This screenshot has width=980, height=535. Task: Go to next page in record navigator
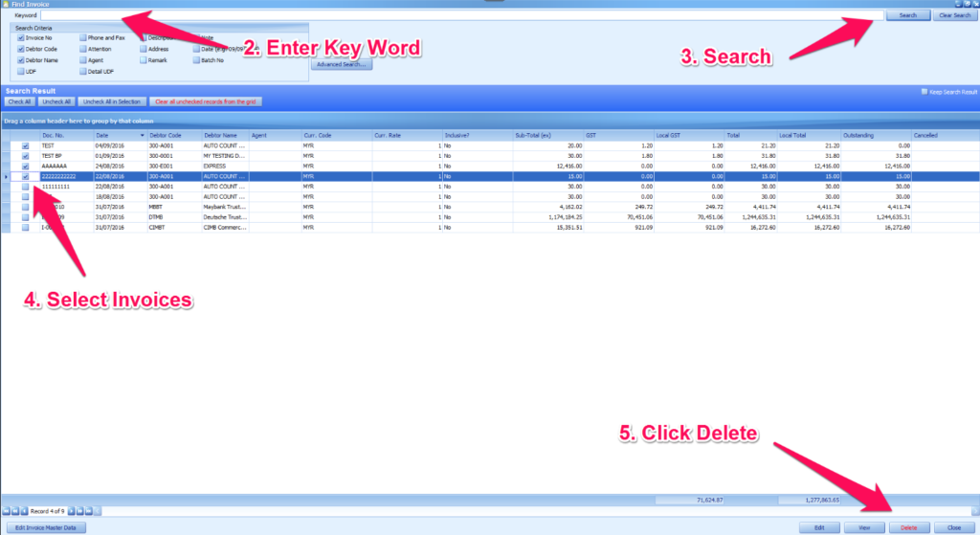80,511
